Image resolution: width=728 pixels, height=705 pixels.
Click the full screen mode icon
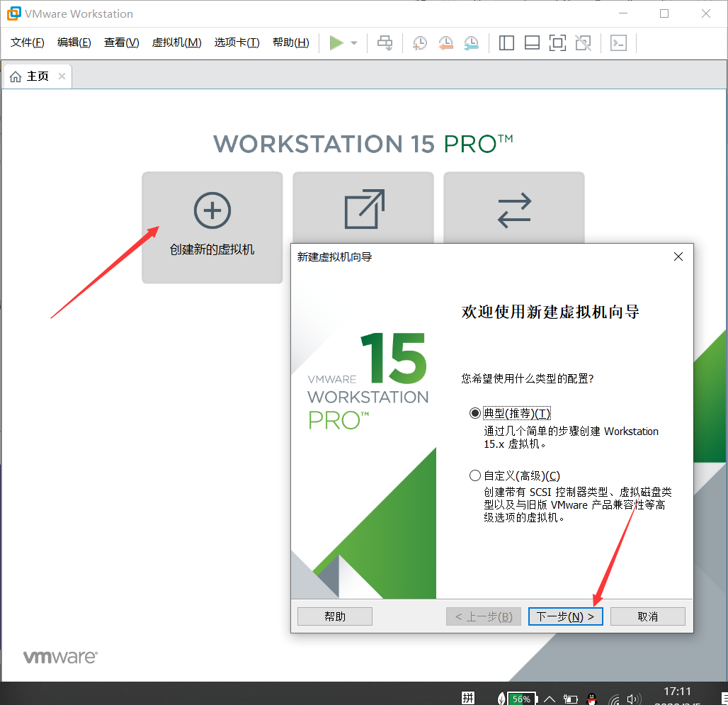(557, 43)
